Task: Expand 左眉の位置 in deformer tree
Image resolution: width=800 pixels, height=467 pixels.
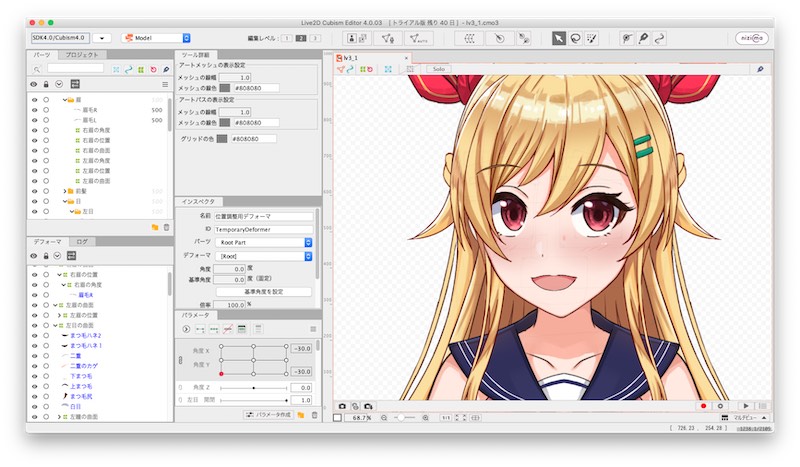Action: pos(59,315)
